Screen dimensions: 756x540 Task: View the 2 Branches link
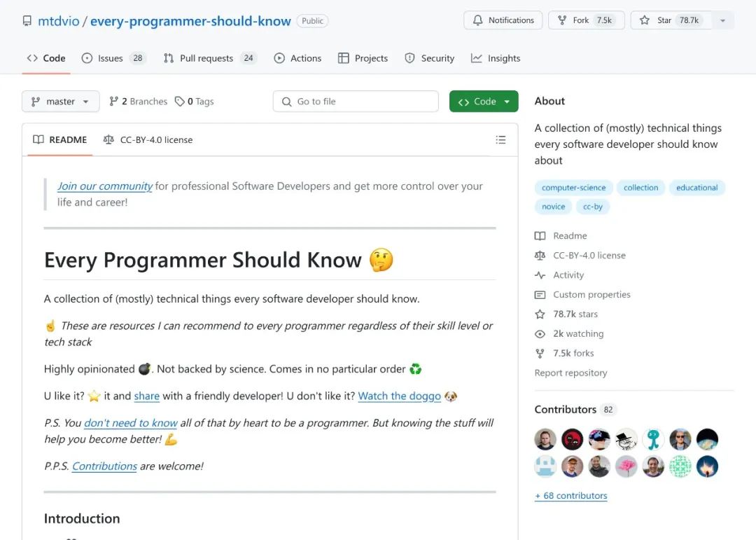coord(138,102)
